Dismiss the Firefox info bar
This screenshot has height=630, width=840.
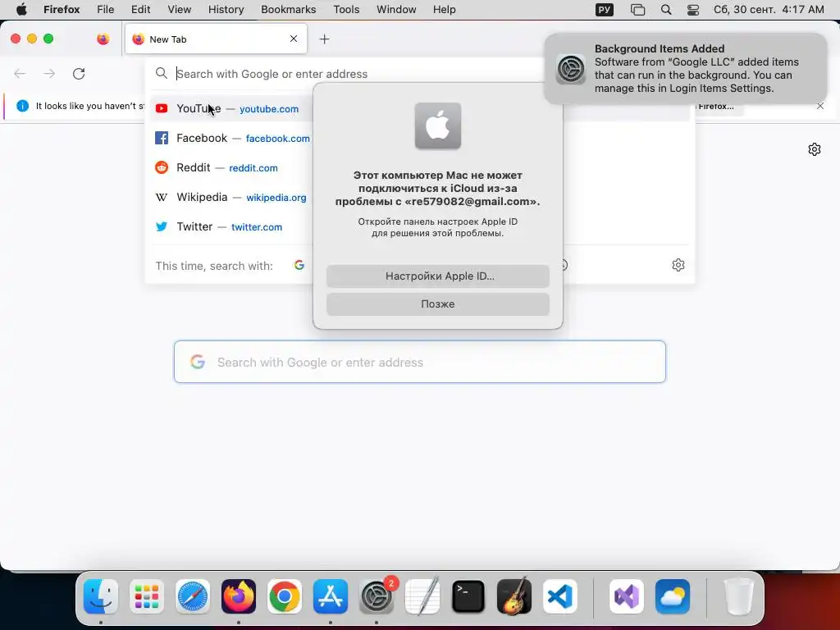tap(820, 106)
